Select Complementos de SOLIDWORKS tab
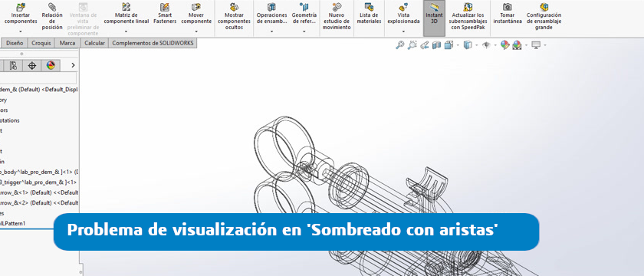Viewport: 644px width, 276px height. [153, 43]
